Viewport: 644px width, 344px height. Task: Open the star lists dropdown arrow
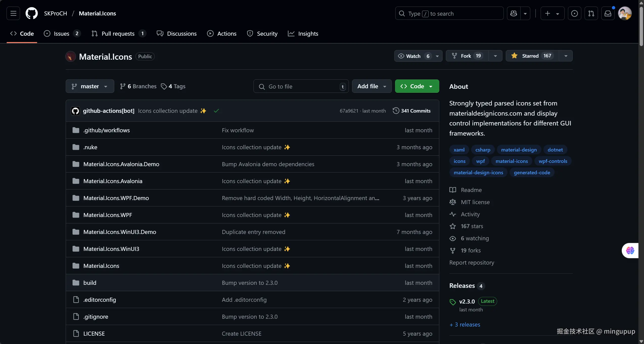(x=566, y=56)
